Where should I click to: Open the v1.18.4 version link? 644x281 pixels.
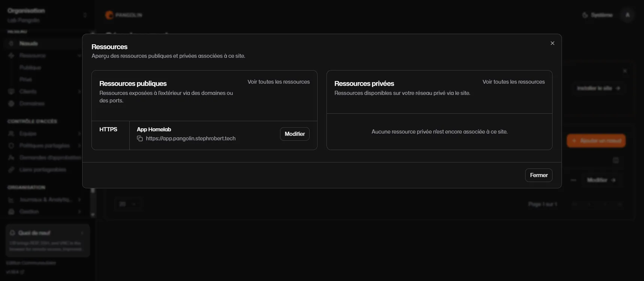(x=15, y=272)
